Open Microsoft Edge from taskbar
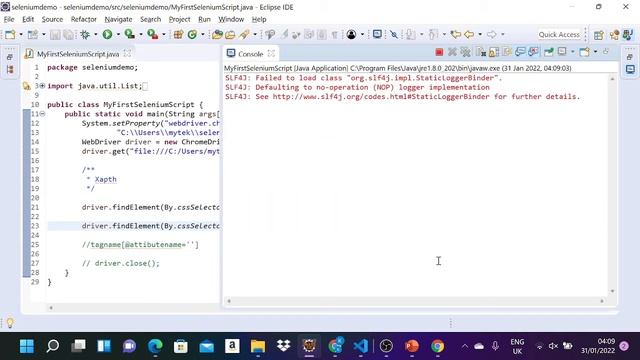The height and width of the screenshot is (360, 640). click(155, 346)
